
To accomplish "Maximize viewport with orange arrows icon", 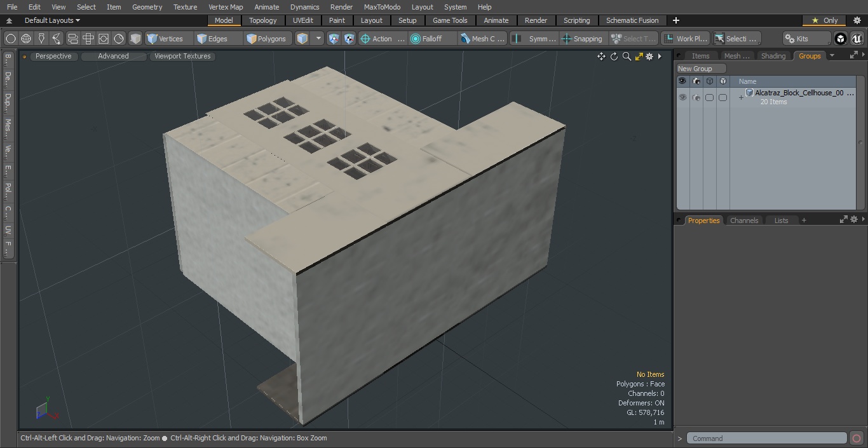I will (x=639, y=57).
